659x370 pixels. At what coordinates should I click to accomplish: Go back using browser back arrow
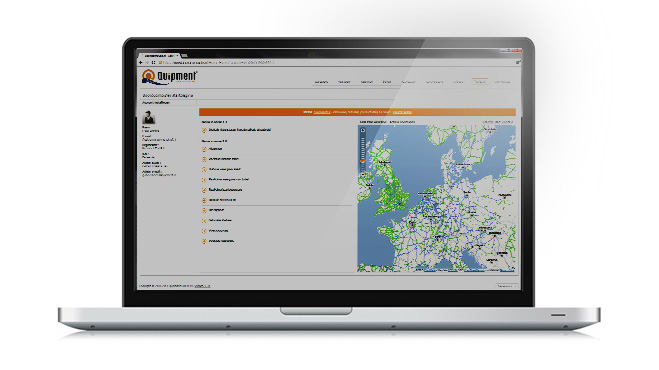[141, 63]
